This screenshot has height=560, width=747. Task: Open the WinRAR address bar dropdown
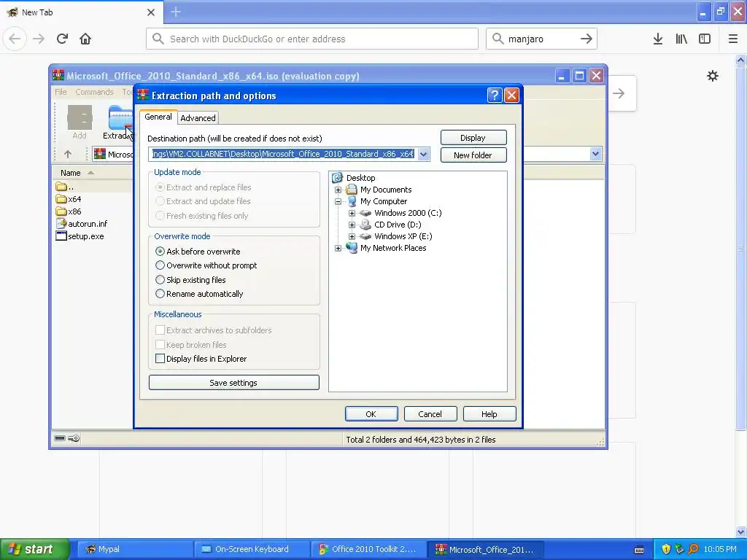click(595, 154)
